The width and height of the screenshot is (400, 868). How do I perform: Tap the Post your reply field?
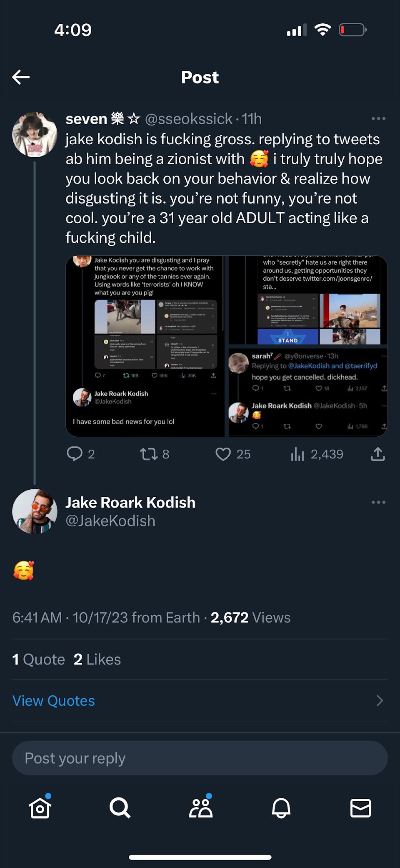pyautogui.click(x=200, y=758)
